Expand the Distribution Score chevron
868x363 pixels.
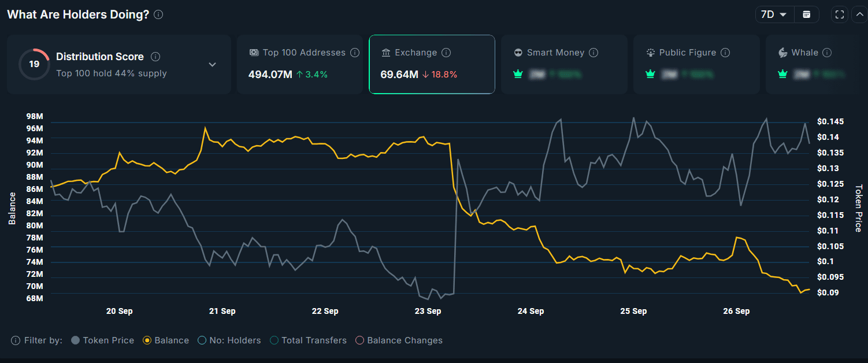(212, 64)
